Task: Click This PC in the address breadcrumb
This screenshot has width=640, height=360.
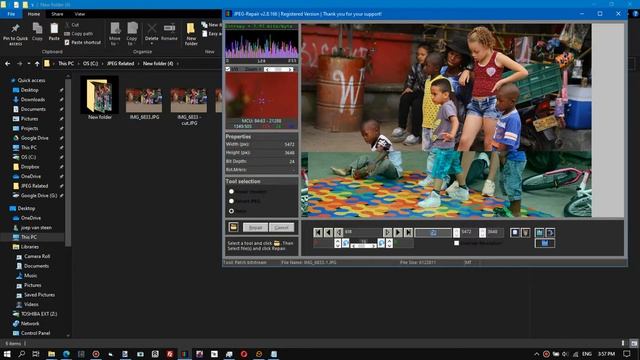Action: pyautogui.click(x=66, y=64)
